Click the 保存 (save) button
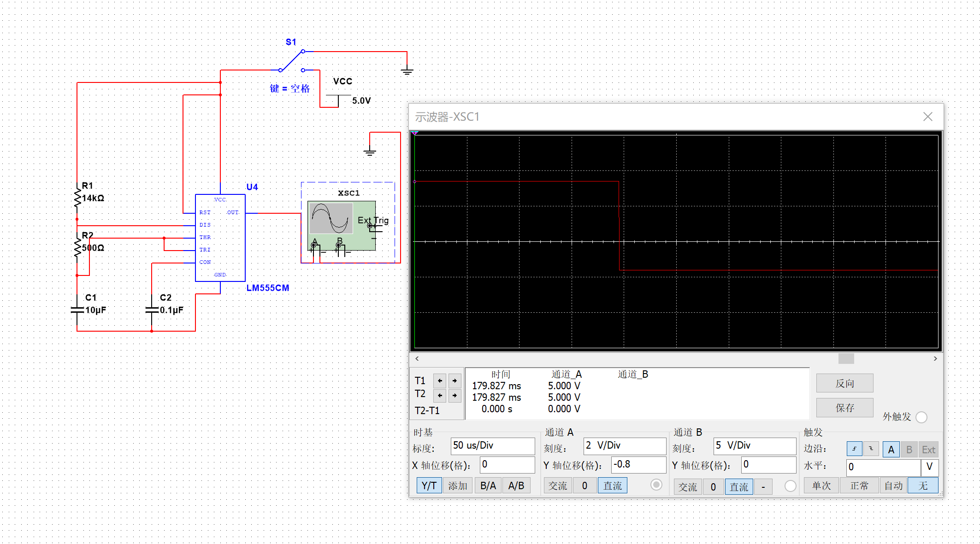 coord(844,408)
